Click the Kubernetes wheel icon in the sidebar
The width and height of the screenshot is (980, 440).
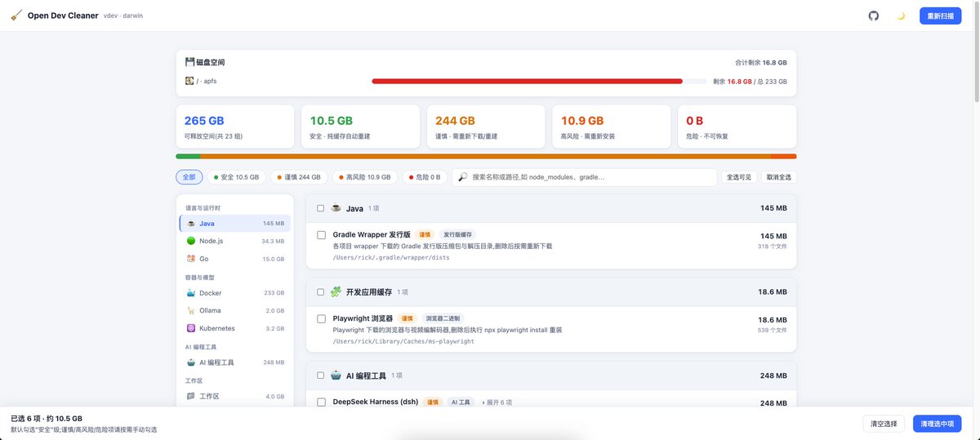pos(191,328)
